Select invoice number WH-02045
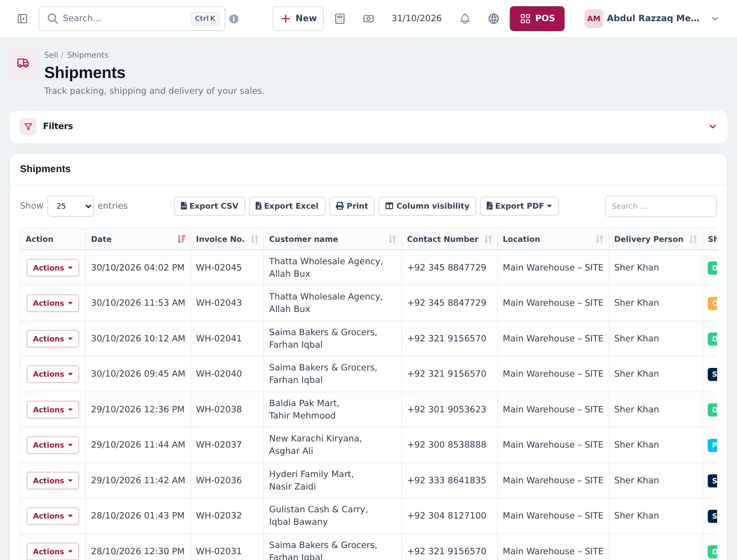 pos(219,268)
